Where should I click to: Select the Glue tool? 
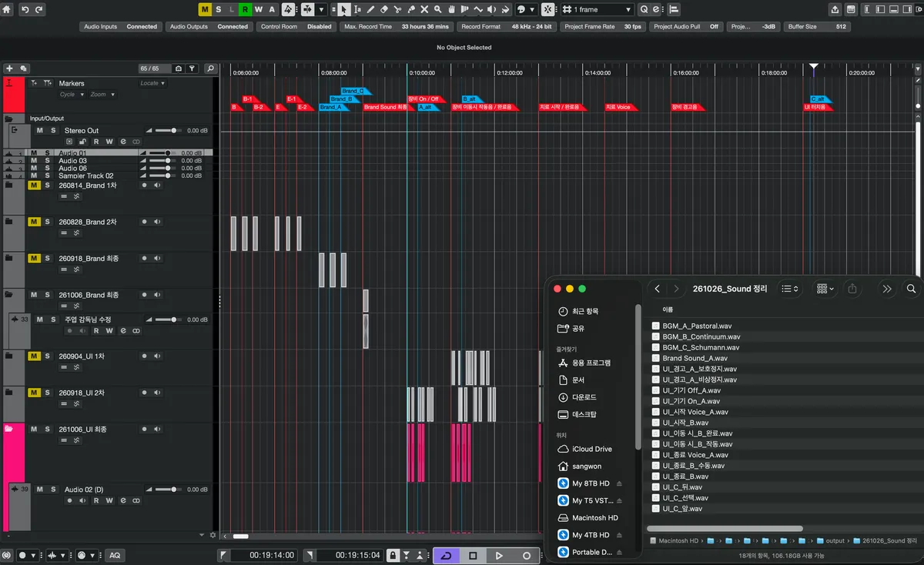click(410, 9)
